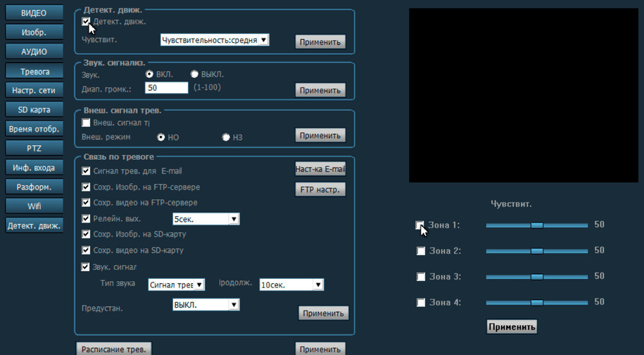Image resolution: width=644 pixels, height=355 pixels.
Task: Enable the Внеш. сигнал трев. checkbox
Action: pos(87,123)
